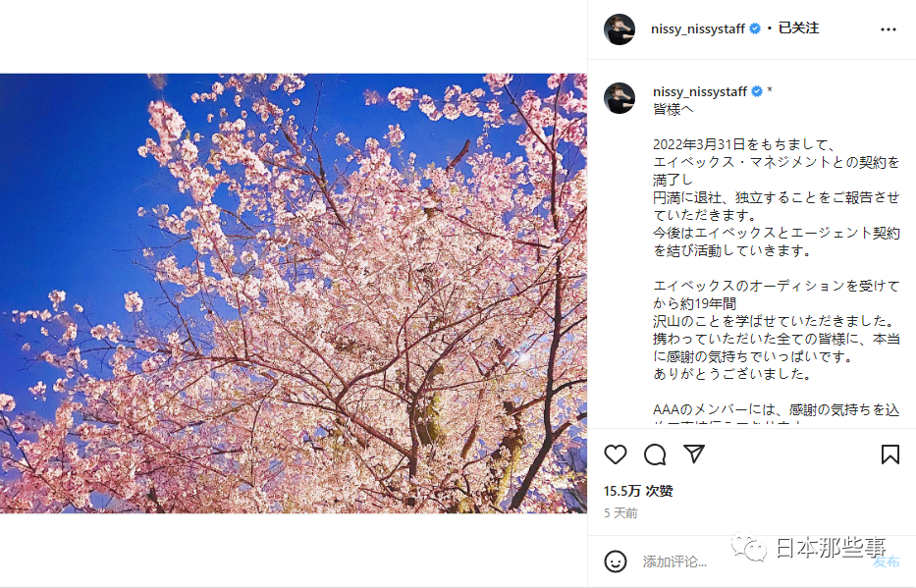Click the 5 天前 timestamp link
Screen dimensions: 916x588
coord(620,513)
